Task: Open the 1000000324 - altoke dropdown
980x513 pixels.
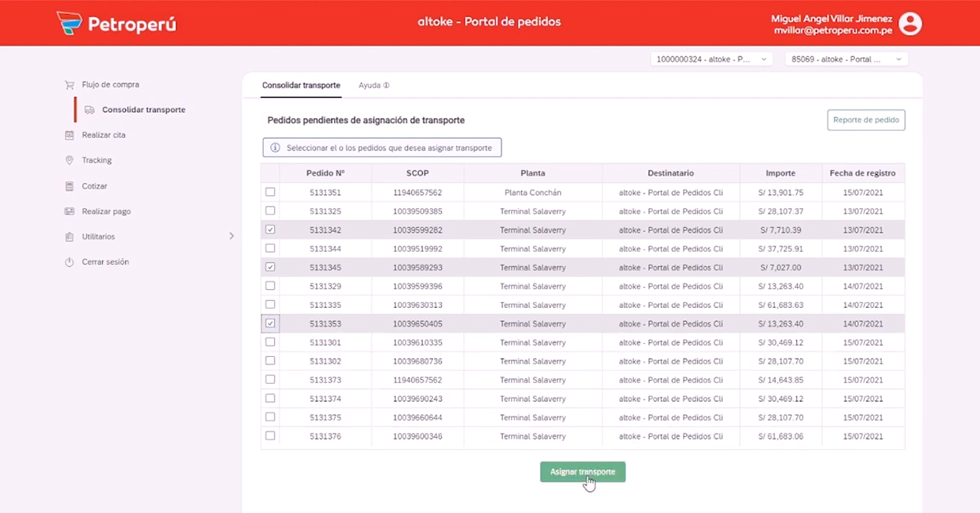Action: click(711, 60)
